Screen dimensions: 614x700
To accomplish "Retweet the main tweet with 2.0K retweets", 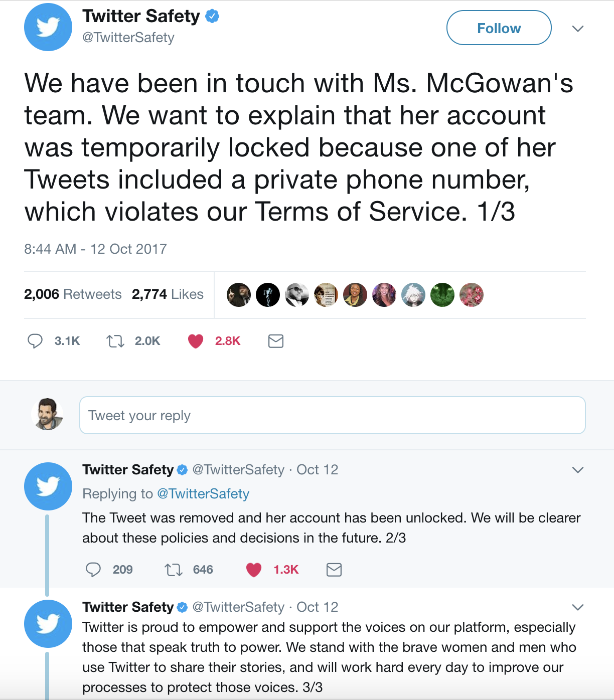I will coord(115,341).
